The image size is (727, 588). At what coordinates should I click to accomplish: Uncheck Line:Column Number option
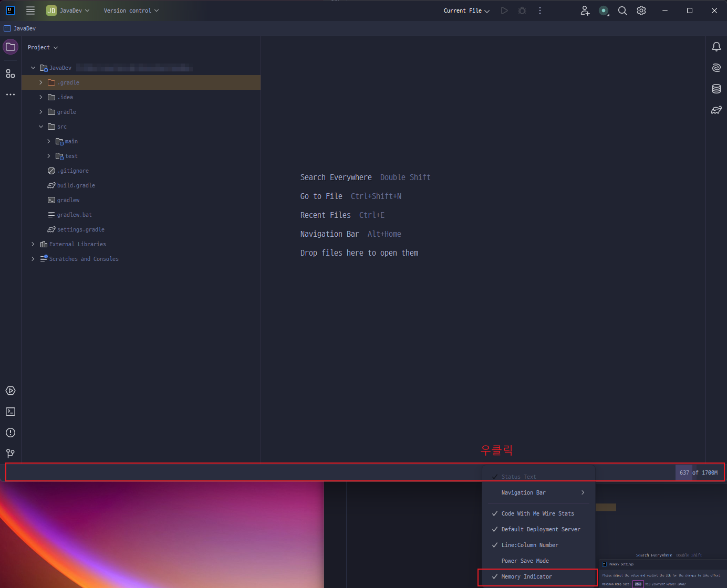click(x=529, y=545)
